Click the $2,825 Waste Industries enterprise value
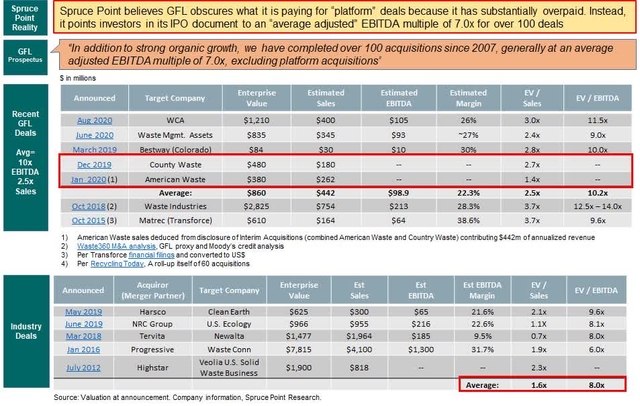This screenshot has height=406, width=640. pyautogui.click(x=256, y=206)
